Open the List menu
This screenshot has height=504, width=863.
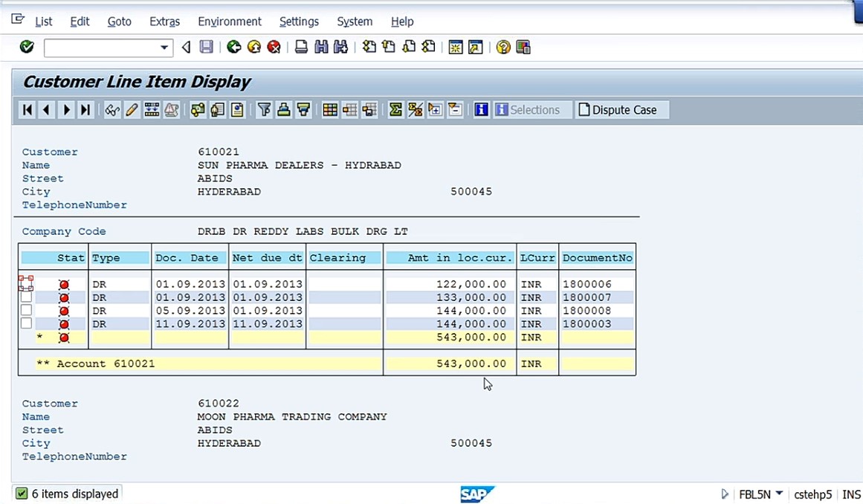click(43, 22)
